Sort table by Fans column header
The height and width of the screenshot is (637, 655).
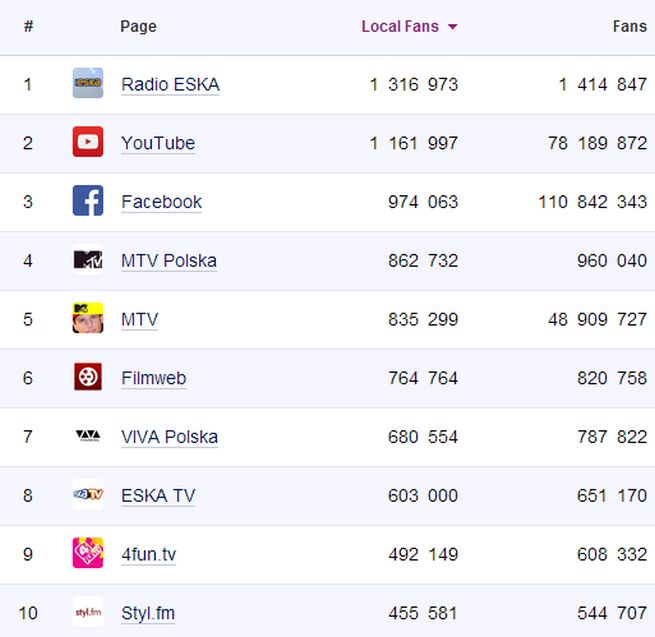click(x=629, y=27)
